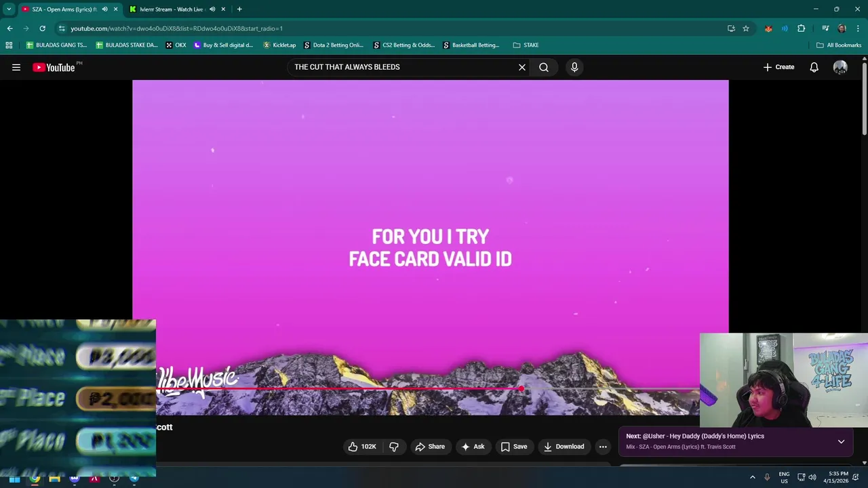Click the page vertical scrollbar
Screen dimensions: 868x488
pos(865,98)
